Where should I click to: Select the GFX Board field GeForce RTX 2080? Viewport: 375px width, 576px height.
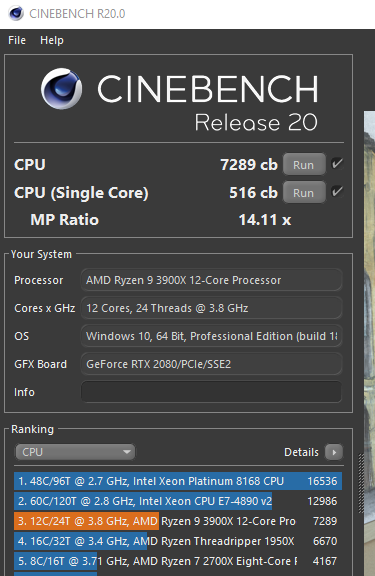pyautogui.click(x=211, y=364)
